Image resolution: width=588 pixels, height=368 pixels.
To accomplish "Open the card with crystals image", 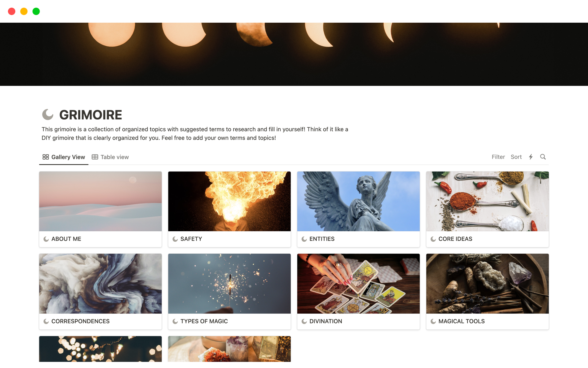I will point(229,349).
